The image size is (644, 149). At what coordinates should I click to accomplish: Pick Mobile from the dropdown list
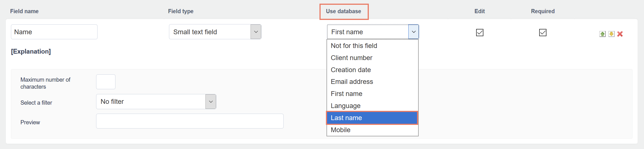coord(372,130)
